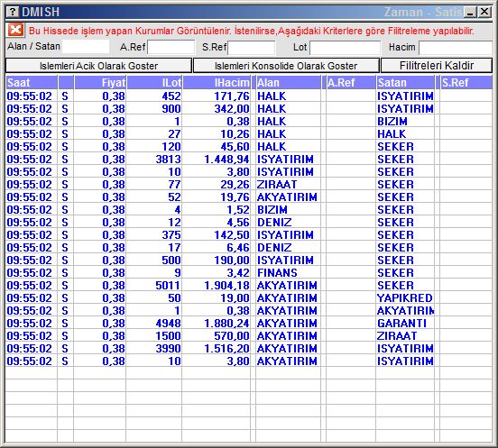
Task: Select volume cell 3,42
Action: pos(238,273)
